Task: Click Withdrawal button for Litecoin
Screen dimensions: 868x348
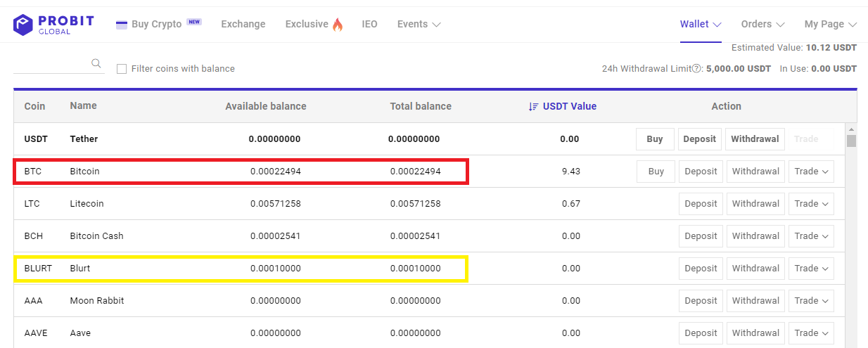Action: pos(755,204)
